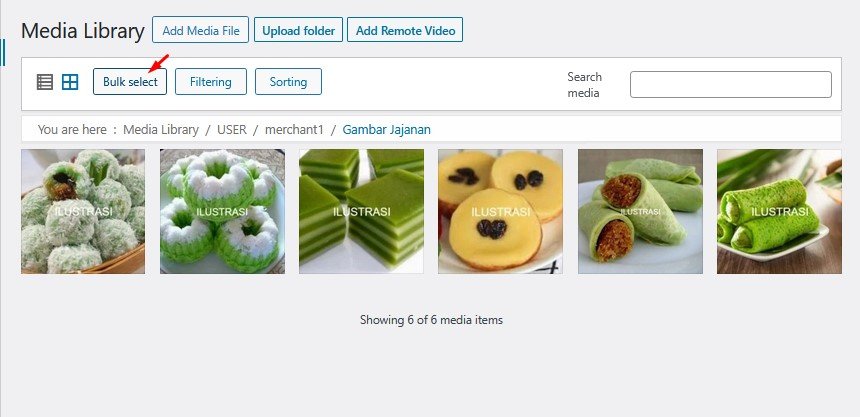Open the Filtering options
Viewport: 860px width, 417px height.
(x=211, y=82)
